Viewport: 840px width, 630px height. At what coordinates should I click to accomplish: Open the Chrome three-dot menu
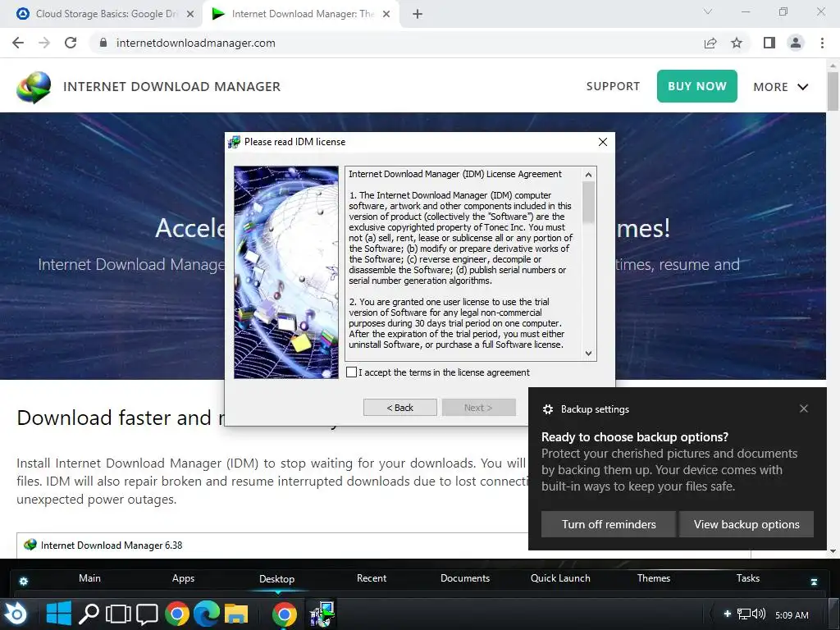point(822,43)
